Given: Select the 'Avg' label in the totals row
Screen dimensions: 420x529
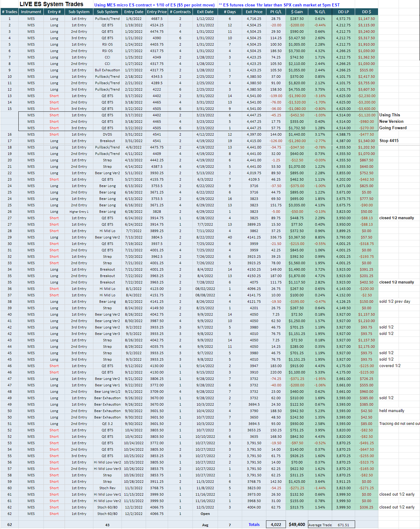Looking at the screenshot, I should (x=205, y=525).
